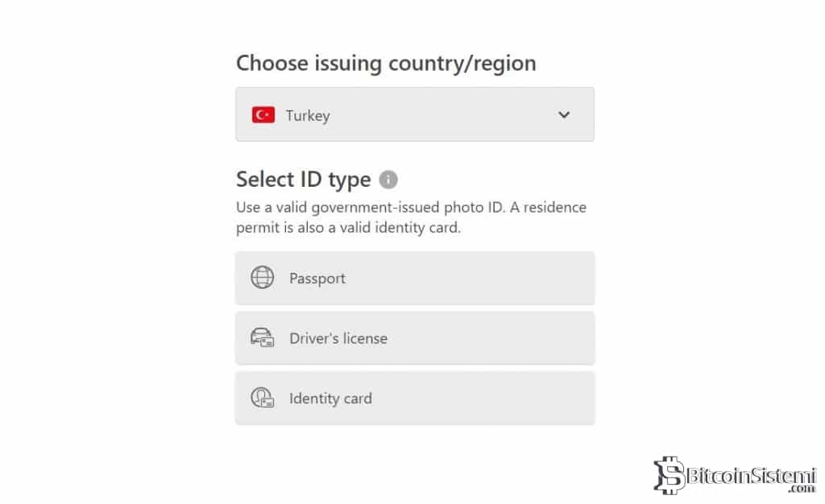
Task: Click the Choose issuing country/region heading
Action: (x=386, y=64)
